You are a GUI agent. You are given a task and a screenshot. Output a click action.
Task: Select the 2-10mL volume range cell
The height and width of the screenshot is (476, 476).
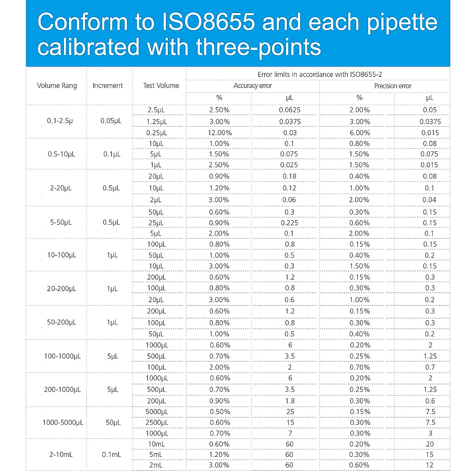(x=61, y=455)
